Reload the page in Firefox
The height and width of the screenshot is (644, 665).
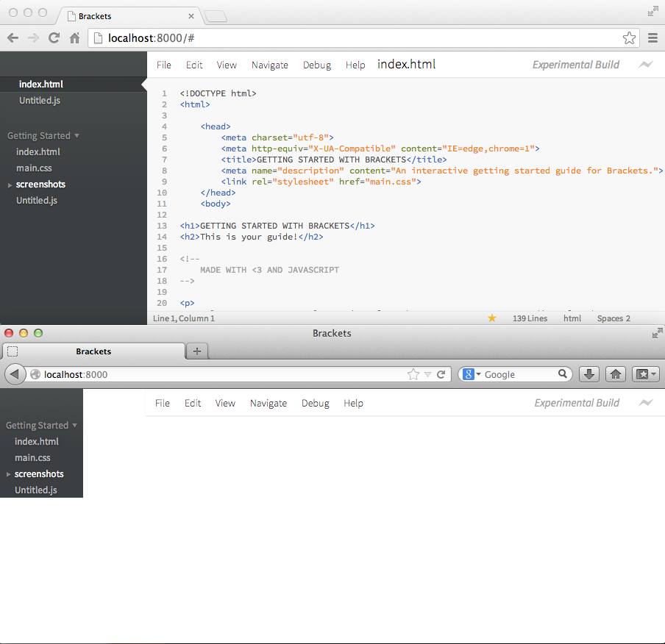click(441, 374)
